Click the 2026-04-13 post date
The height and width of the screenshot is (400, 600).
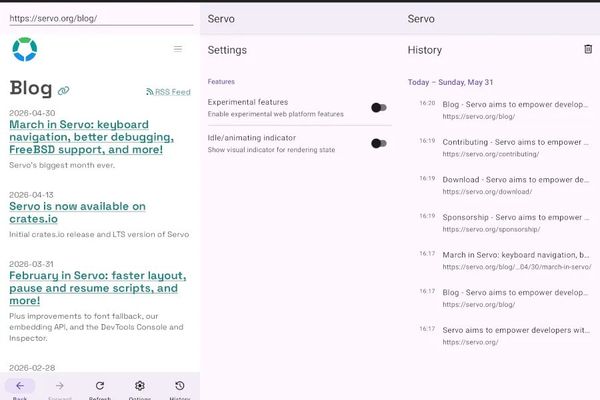click(31, 195)
